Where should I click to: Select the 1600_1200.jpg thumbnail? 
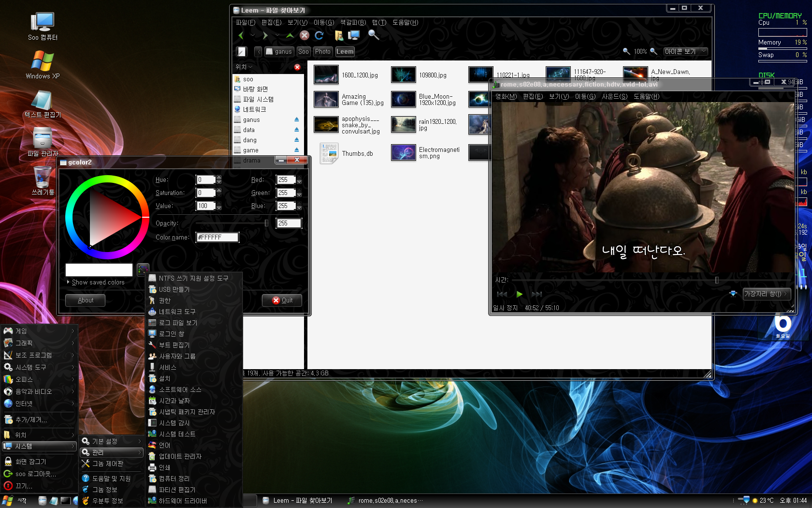(326, 75)
